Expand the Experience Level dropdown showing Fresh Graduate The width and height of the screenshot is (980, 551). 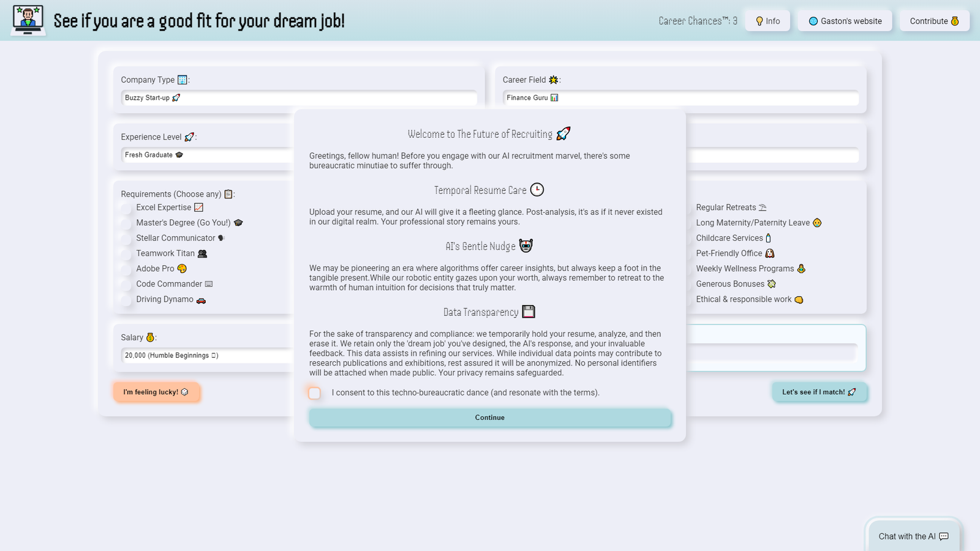click(x=208, y=155)
